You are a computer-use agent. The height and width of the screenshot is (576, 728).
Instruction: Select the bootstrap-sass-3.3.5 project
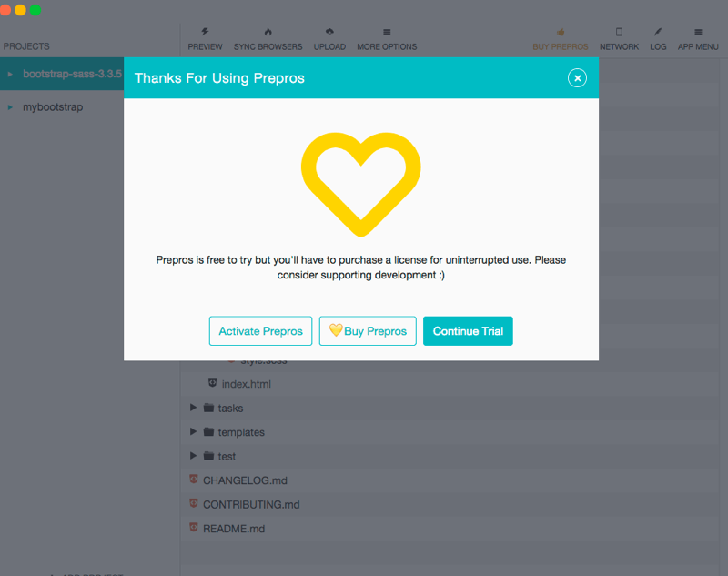click(73, 74)
